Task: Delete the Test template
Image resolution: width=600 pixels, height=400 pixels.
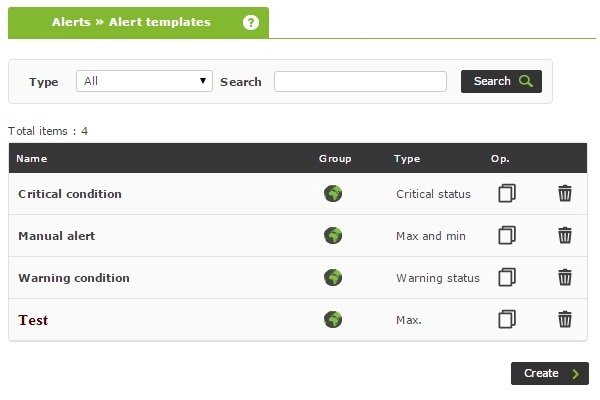Action: coord(565,319)
